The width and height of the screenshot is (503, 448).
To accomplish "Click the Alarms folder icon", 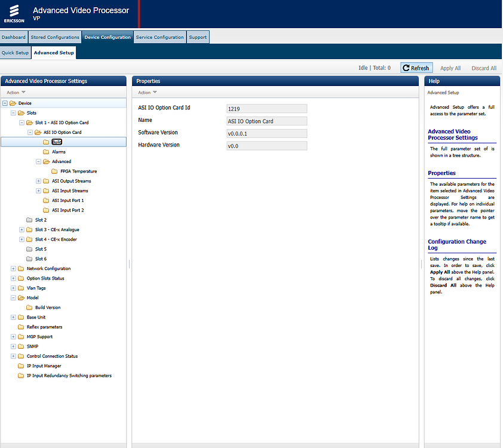I will tap(46, 152).
